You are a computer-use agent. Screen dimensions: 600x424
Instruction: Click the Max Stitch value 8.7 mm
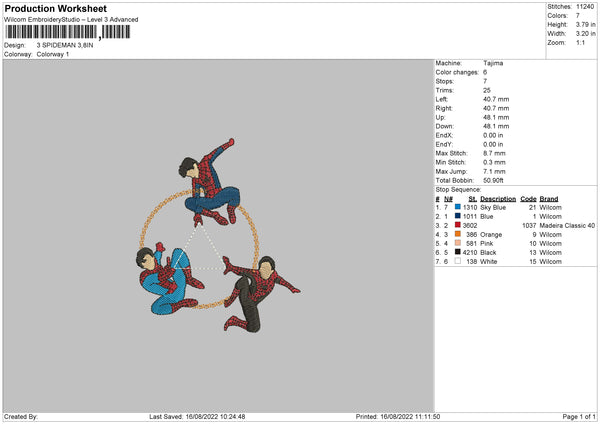(x=494, y=153)
